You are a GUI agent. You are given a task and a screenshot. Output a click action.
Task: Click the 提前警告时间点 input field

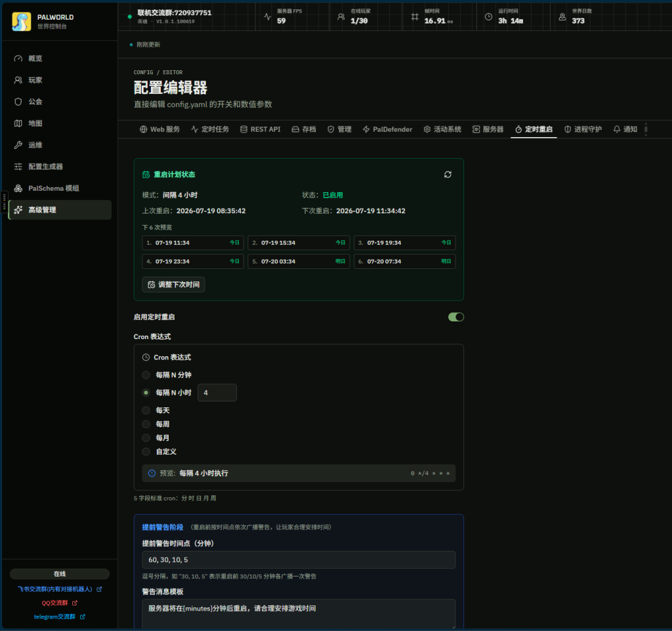click(299, 560)
